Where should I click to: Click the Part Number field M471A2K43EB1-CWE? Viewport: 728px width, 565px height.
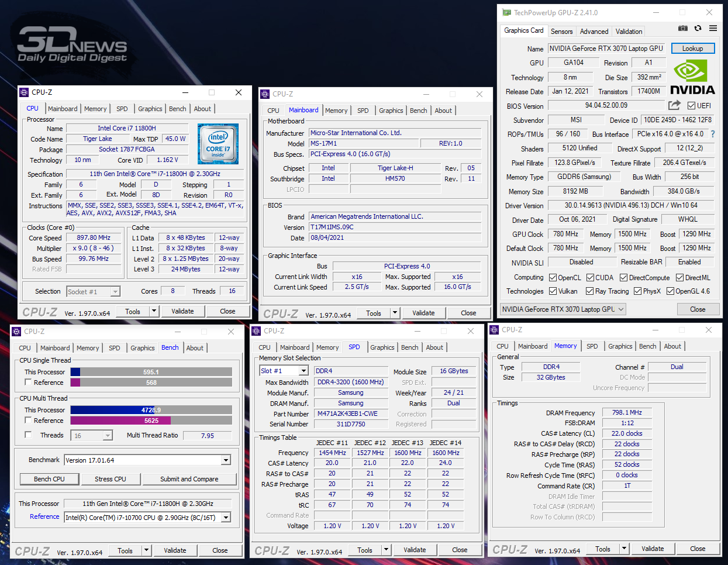[x=351, y=414]
